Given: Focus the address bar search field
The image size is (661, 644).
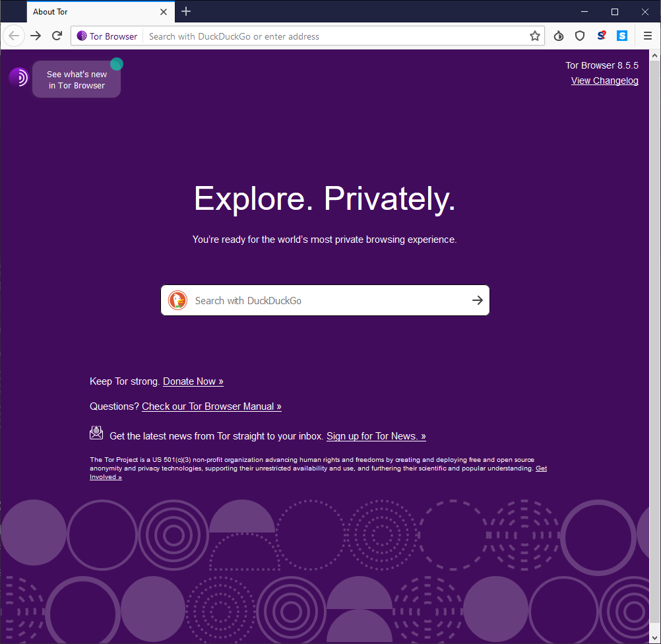Looking at the screenshot, I should click(x=335, y=36).
